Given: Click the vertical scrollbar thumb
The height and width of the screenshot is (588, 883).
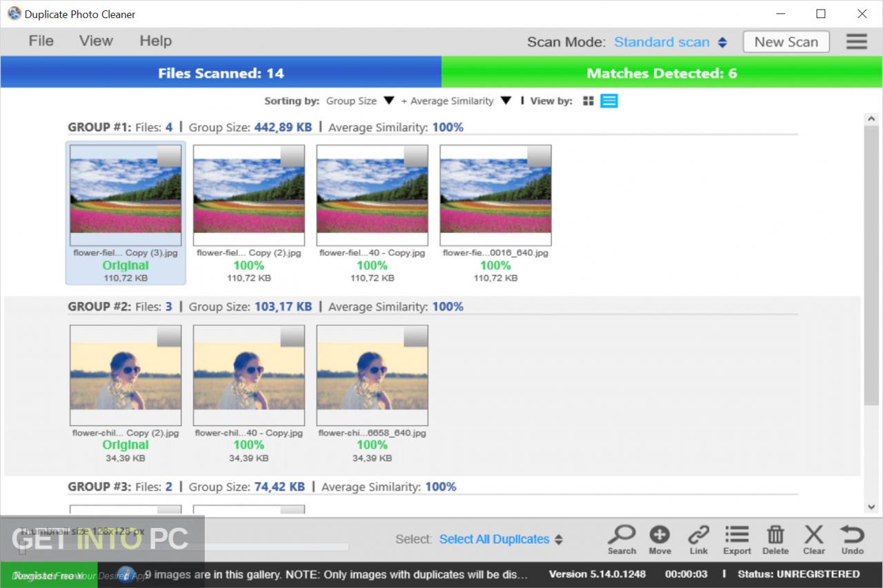Looking at the screenshot, I should [x=872, y=265].
